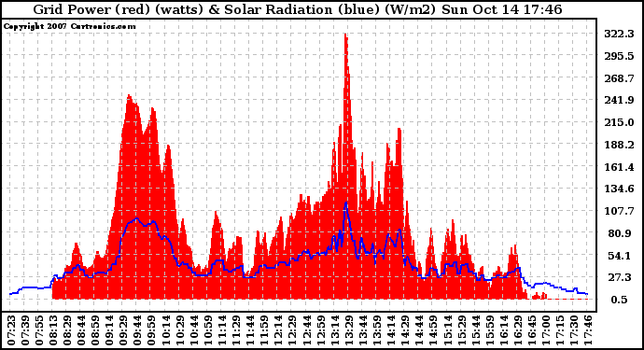This screenshot has width=644, height=350.
Task: Click the 11:59 time label
Action: tap(264, 330)
